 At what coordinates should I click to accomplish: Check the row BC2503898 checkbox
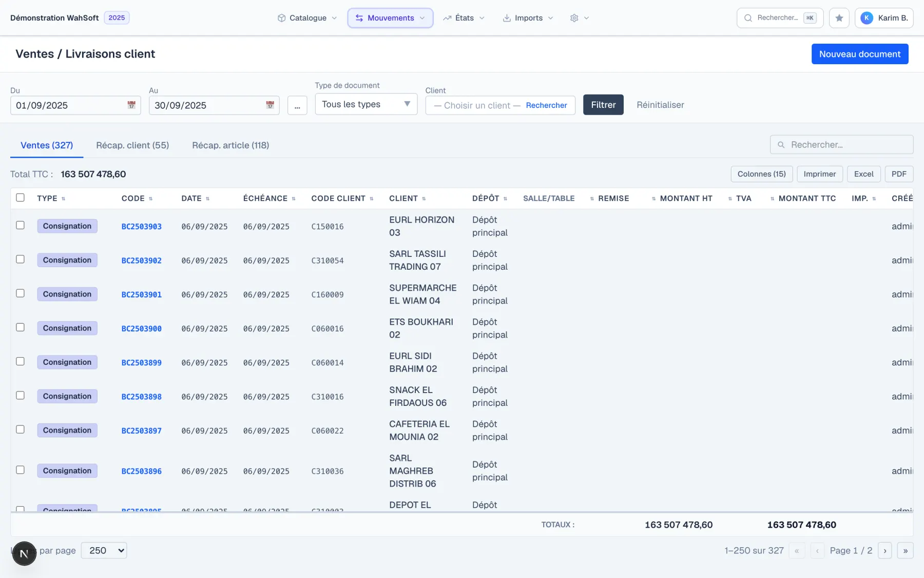[20, 396]
